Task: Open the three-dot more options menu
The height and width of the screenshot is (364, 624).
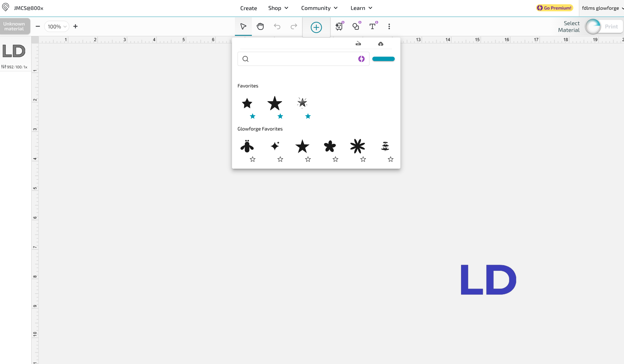Action: (x=389, y=26)
